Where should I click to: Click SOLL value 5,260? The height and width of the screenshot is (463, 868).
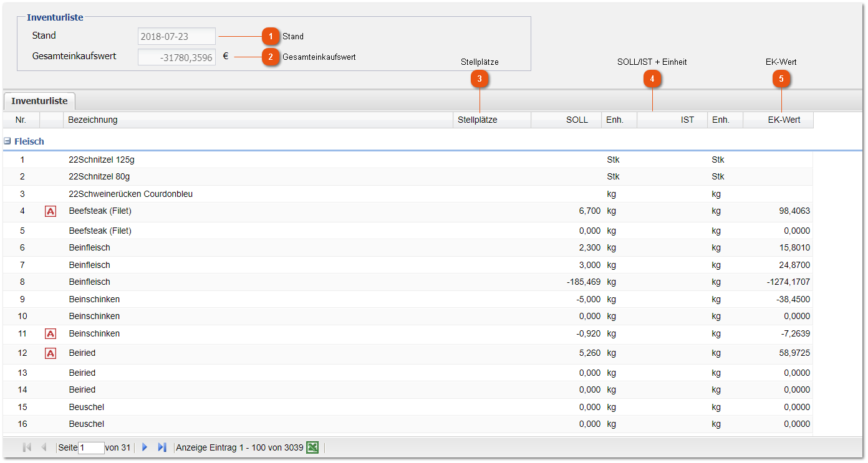[589, 353]
